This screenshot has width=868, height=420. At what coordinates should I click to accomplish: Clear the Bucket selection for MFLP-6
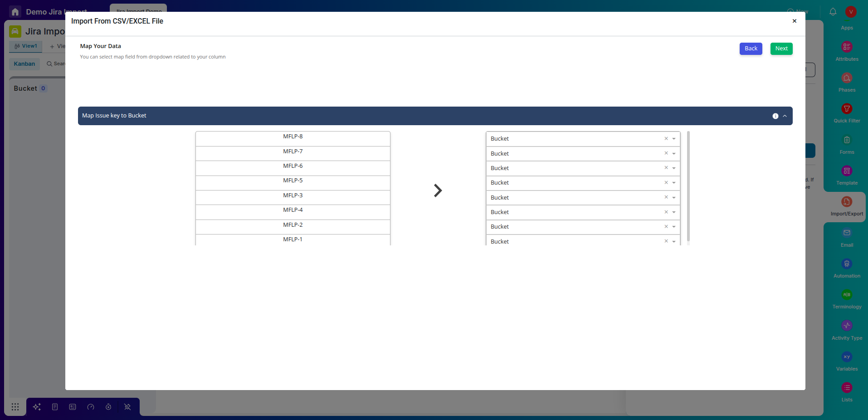point(666,168)
